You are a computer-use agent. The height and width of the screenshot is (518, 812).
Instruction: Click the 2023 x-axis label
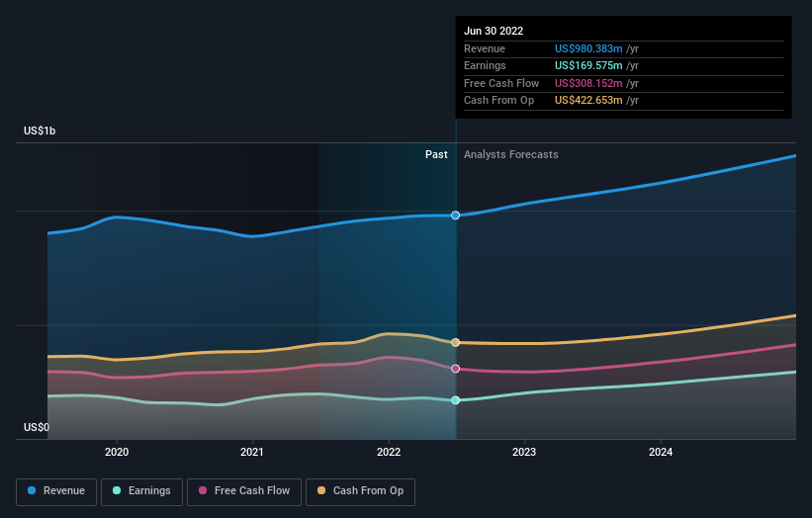click(524, 452)
